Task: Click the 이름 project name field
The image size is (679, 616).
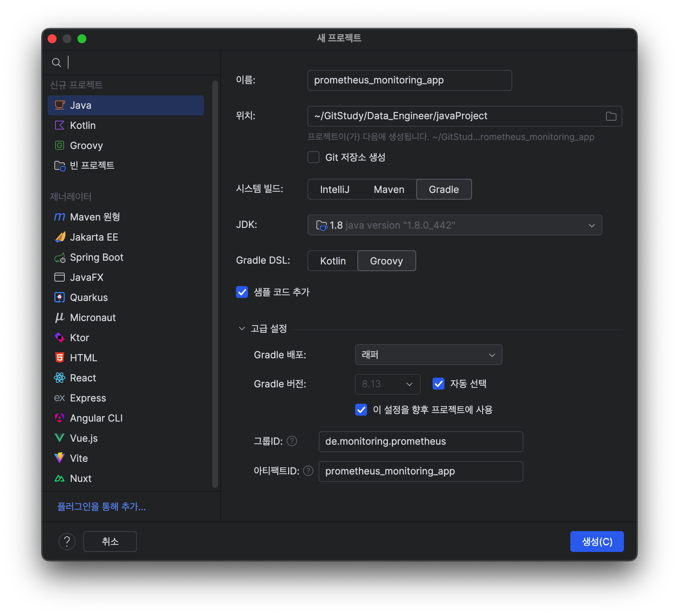Action: click(x=409, y=80)
